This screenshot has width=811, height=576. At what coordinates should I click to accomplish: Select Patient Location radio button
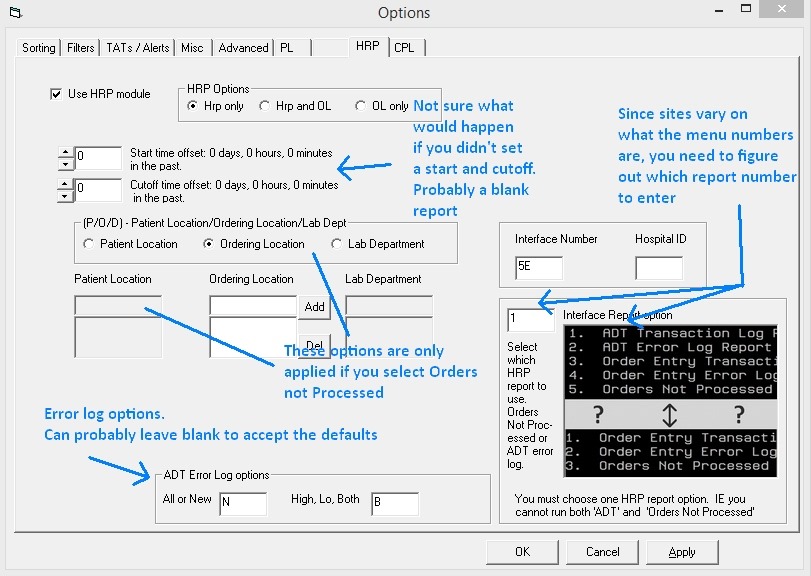click(x=90, y=244)
